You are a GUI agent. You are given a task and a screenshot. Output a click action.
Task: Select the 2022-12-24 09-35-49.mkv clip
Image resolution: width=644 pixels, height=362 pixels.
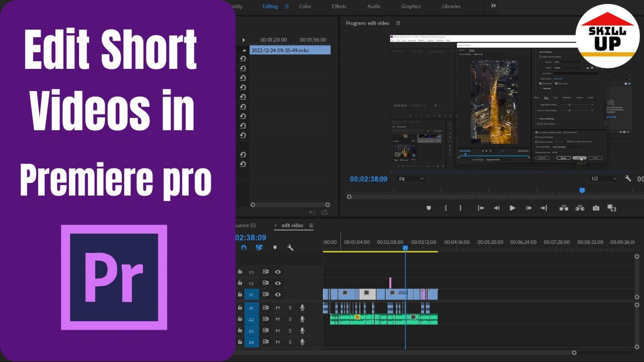290,50
